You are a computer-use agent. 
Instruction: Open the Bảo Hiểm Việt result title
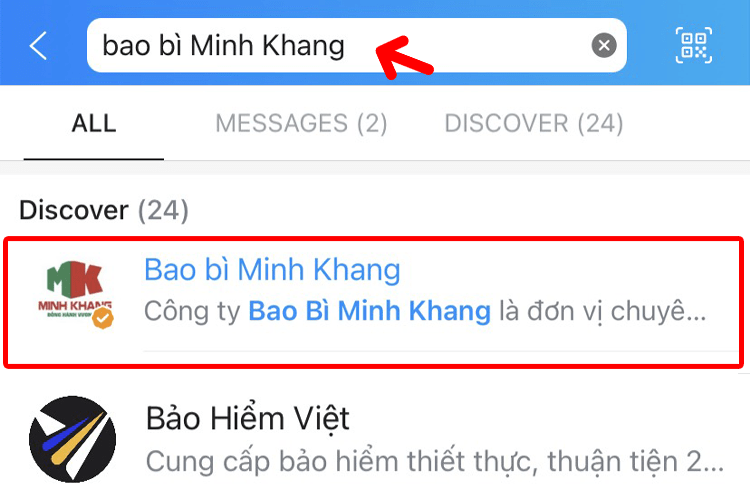pyautogui.click(x=248, y=419)
